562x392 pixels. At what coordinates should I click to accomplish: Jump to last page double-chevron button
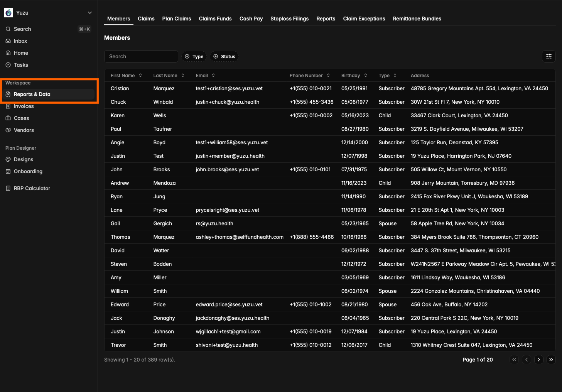point(551,360)
